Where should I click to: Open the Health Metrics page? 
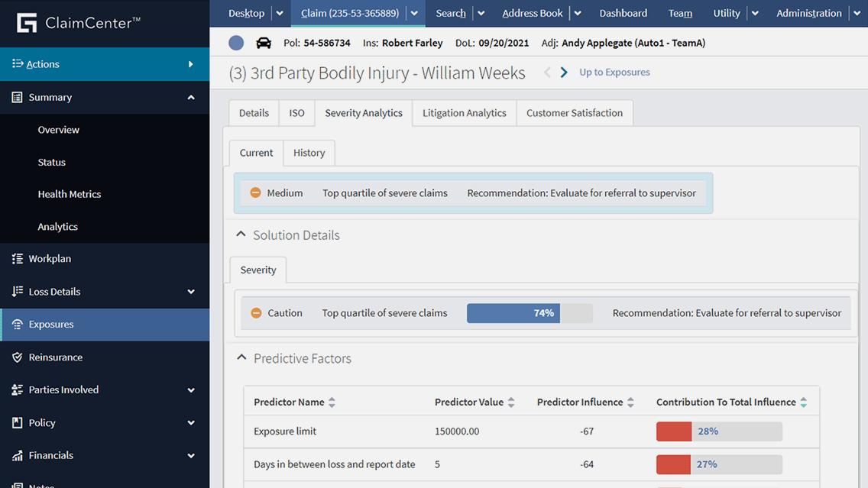click(70, 194)
